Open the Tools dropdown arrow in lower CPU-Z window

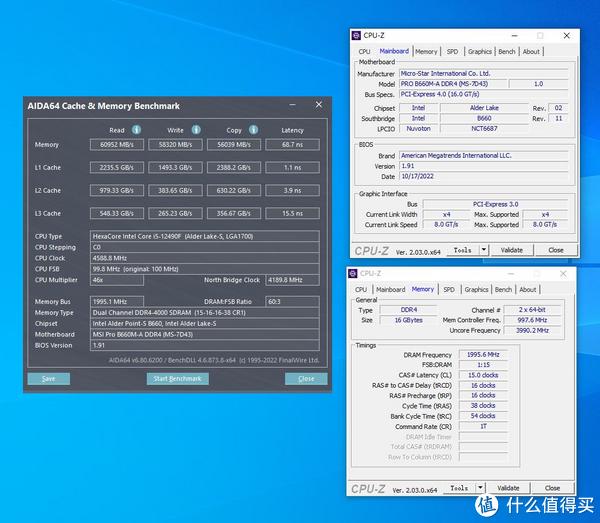point(481,488)
